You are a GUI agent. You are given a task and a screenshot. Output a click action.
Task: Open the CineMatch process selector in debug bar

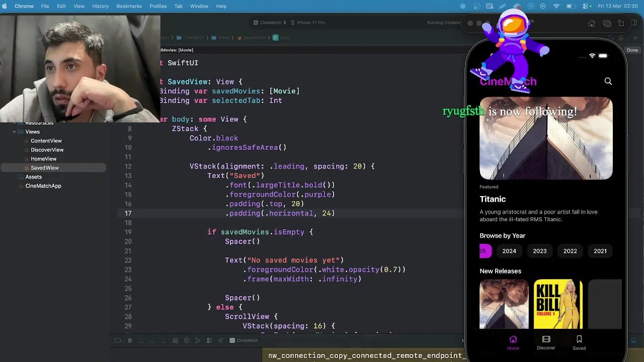(244, 340)
